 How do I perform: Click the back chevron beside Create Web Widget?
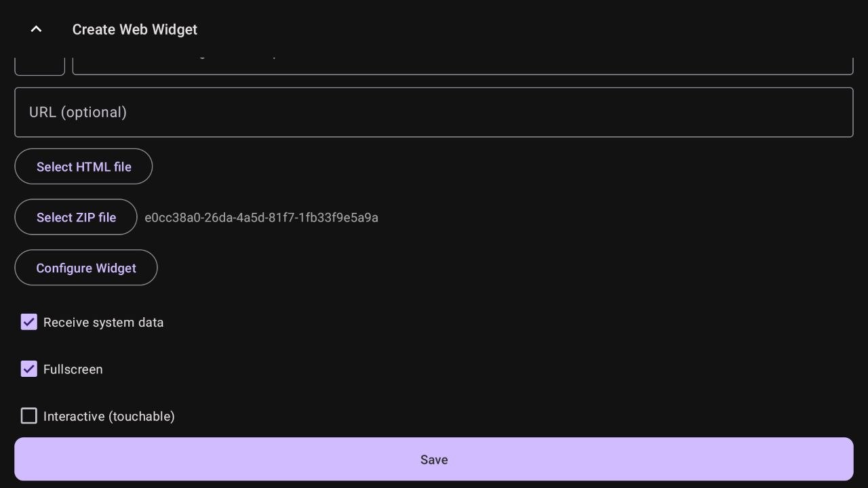pos(37,29)
